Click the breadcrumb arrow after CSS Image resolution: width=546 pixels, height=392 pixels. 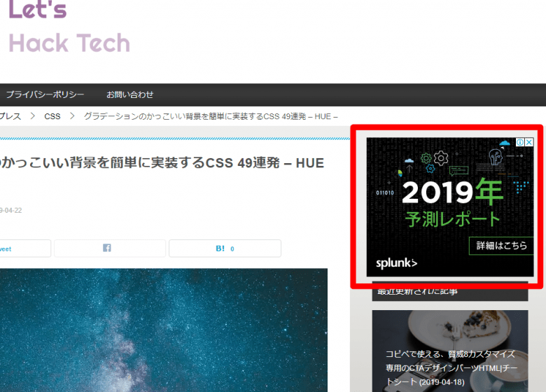click(72, 116)
